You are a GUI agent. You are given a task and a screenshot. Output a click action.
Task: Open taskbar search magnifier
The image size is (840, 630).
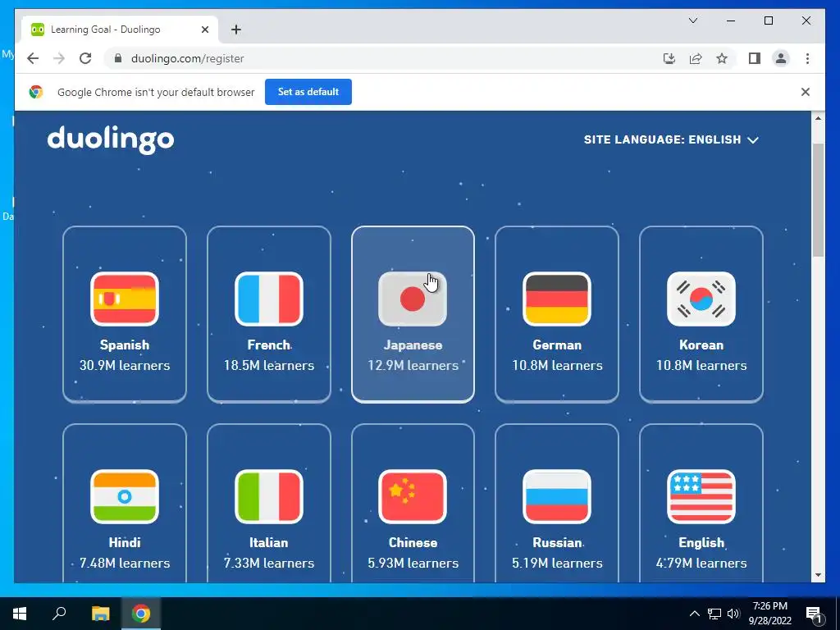click(59, 613)
